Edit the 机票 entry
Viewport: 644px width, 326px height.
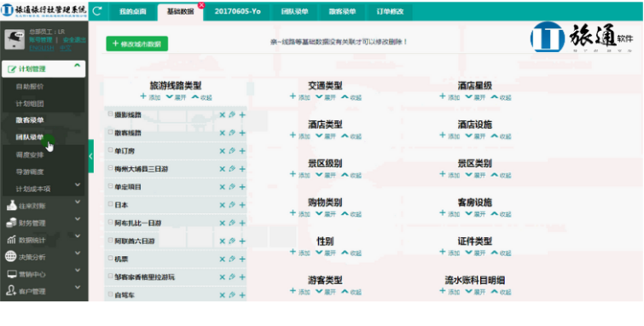(232, 259)
